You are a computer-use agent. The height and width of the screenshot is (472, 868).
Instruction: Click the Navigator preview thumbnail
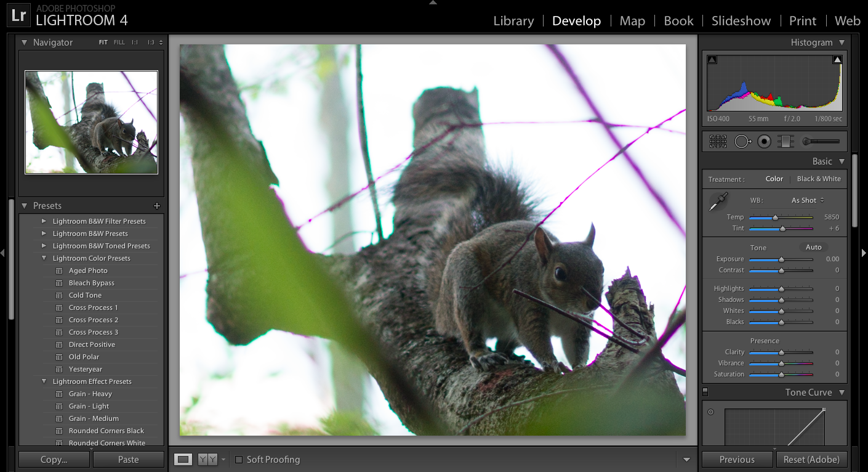(x=91, y=122)
